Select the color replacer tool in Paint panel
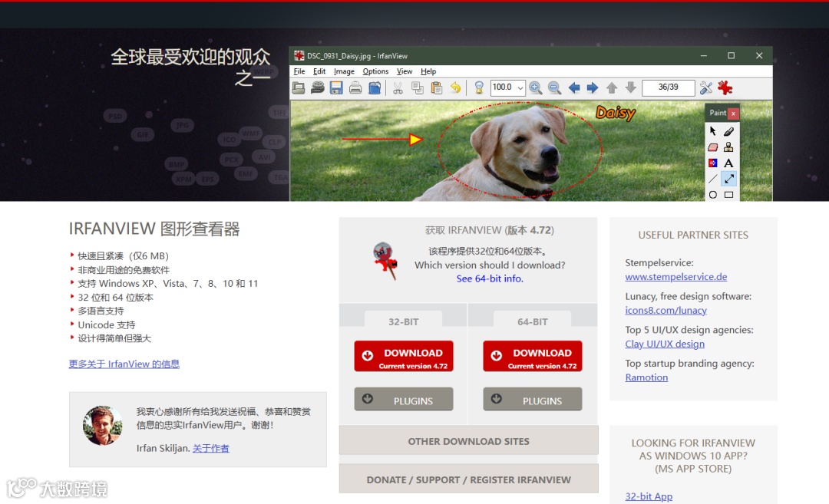Image resolution: width=829 pixels, height=504 pixels. coord(712,163)
